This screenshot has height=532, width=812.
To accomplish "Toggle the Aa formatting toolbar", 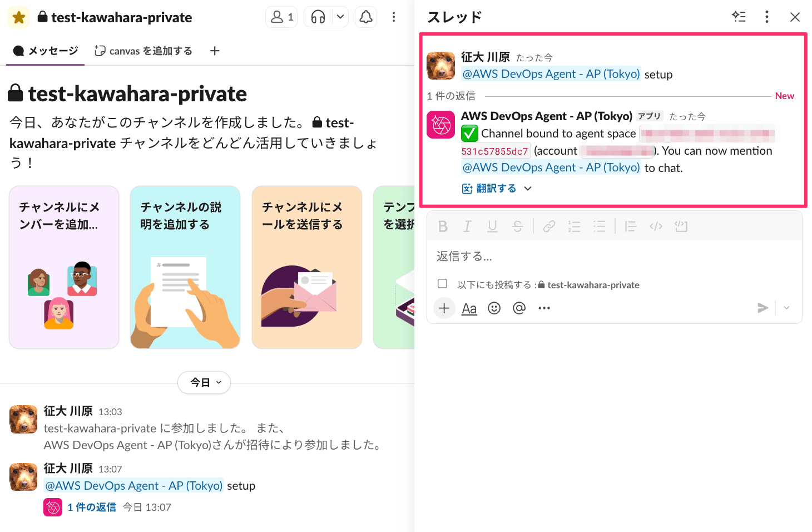I will pyautogui.click(x=469, y=308).
